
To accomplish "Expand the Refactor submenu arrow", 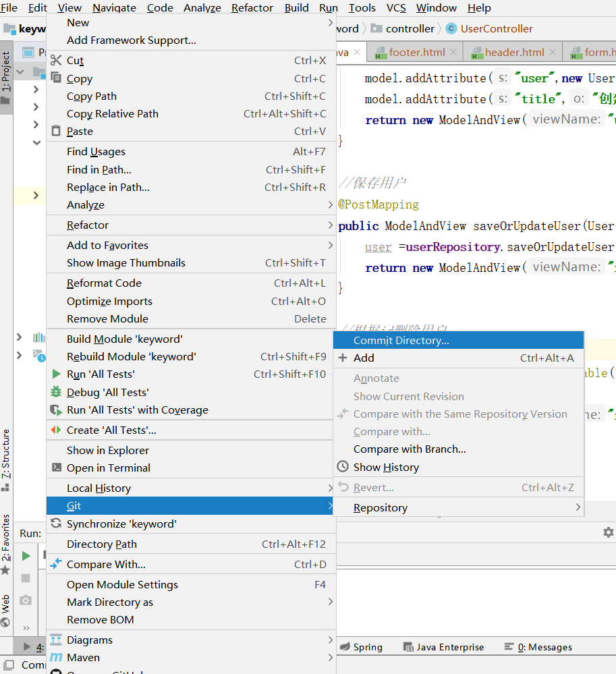I will tap(330, 225).
